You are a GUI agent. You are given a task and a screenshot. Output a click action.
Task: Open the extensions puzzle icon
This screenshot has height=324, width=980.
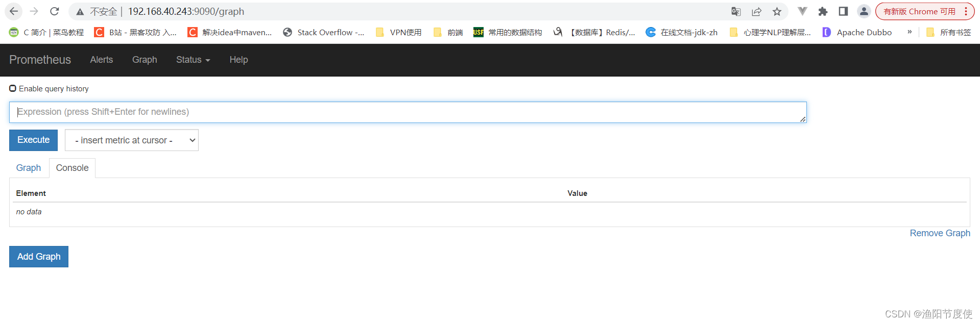coord(823,11)
